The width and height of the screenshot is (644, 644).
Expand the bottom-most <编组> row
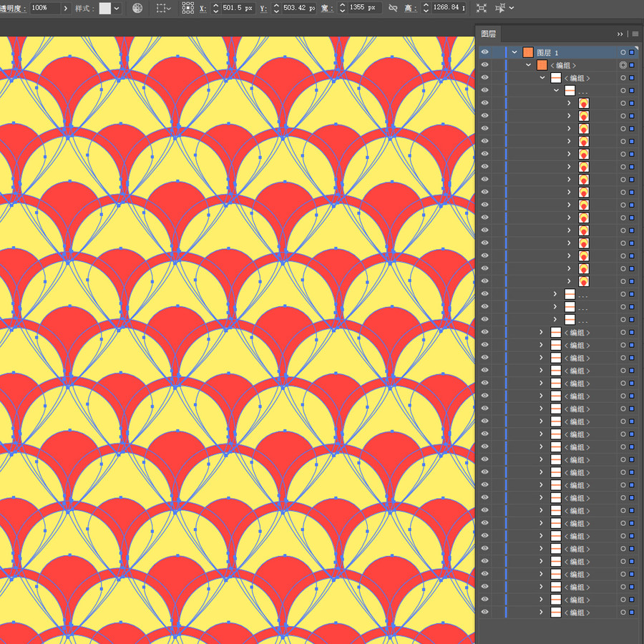pyautogui.click(x=541, y=613)
